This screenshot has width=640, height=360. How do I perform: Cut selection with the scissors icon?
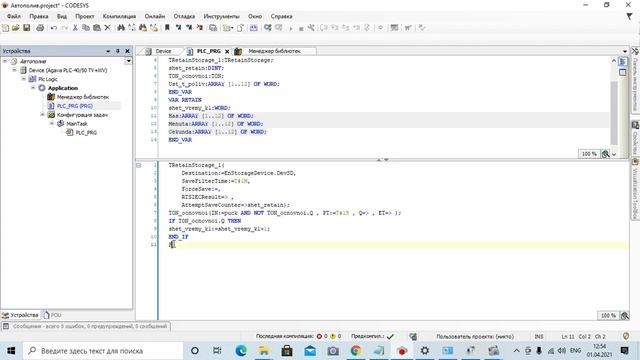[x=75, y=28]
